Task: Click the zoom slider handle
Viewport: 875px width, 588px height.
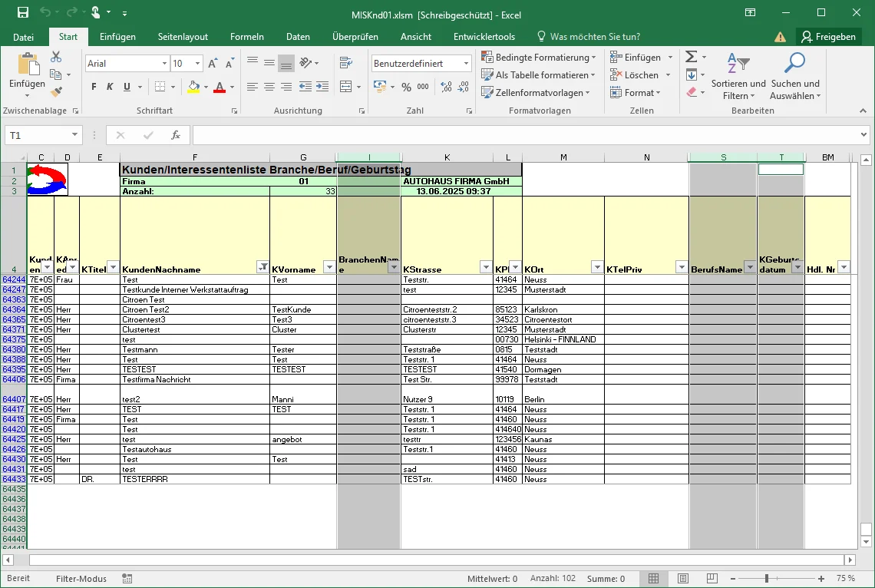Action: pyautogui.click(x=767, y=579)
